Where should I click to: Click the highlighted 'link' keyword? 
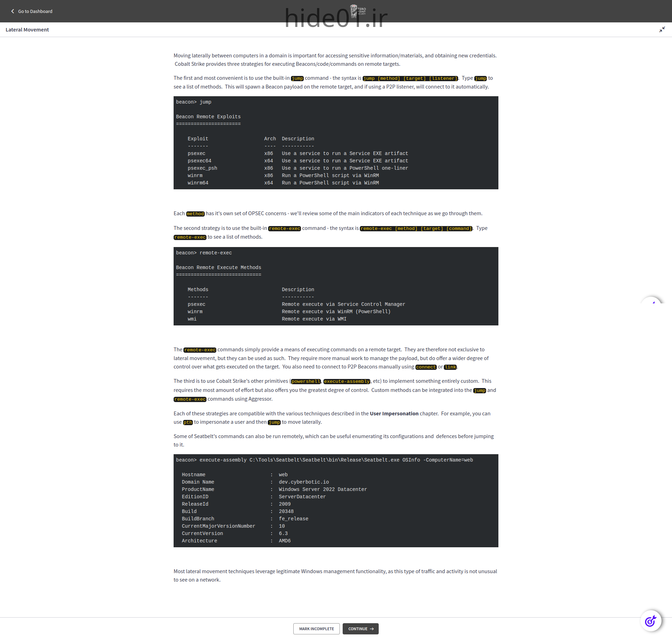click(450, 367)
